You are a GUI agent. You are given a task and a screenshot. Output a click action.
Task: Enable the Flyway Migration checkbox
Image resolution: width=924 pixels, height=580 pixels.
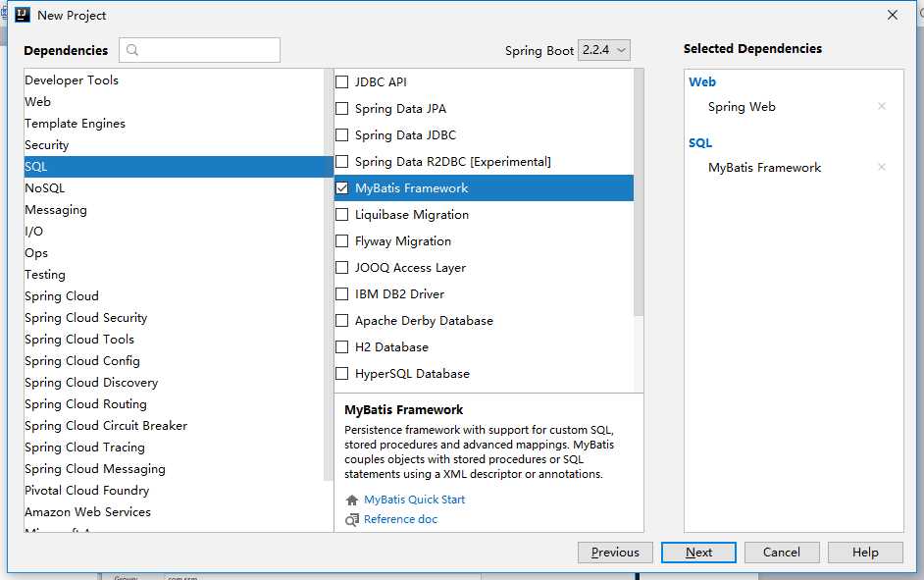pos(341,241)
